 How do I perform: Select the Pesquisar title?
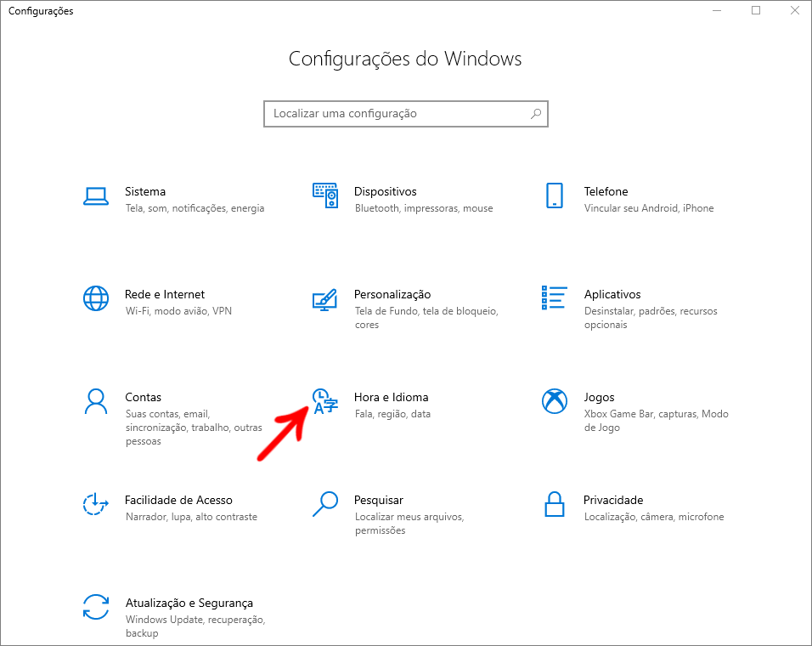pos(379,501)
